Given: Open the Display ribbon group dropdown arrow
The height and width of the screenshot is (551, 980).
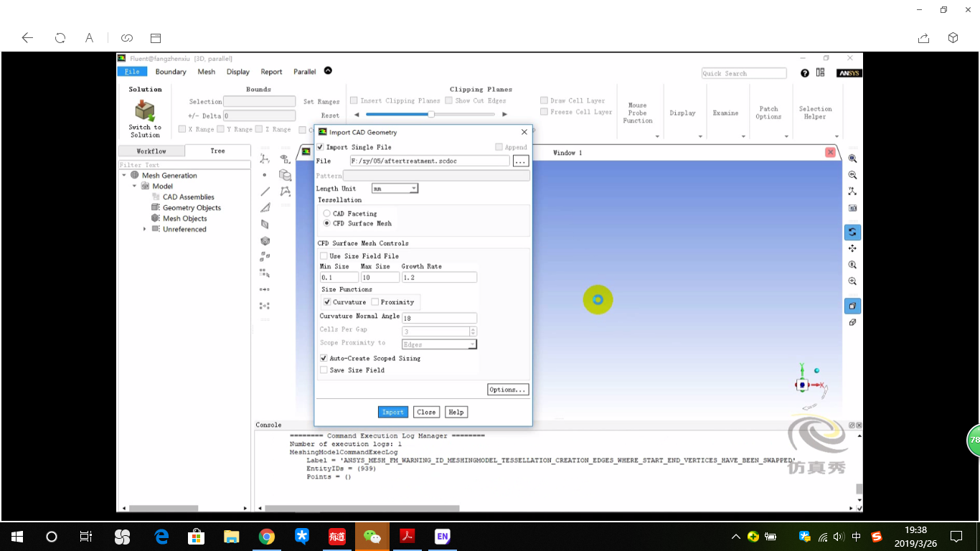Looking at the screenshot, I should (701, 136).
